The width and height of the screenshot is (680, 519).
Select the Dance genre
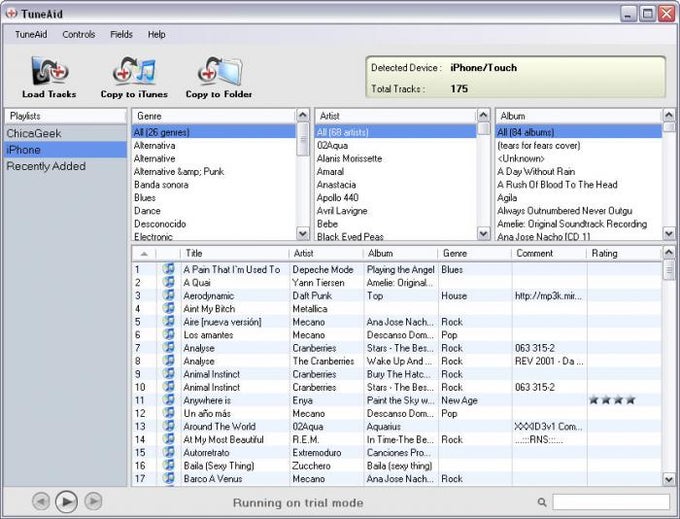coord(214,211)
